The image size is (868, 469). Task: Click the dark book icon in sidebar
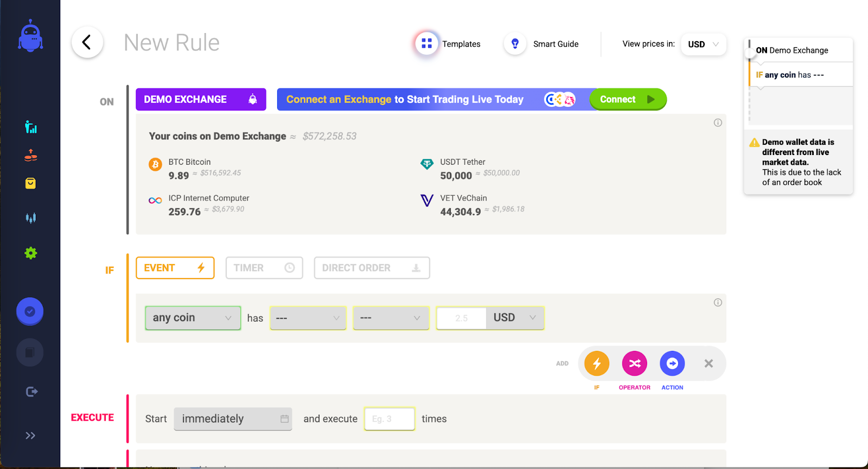[x=30, y=352]
